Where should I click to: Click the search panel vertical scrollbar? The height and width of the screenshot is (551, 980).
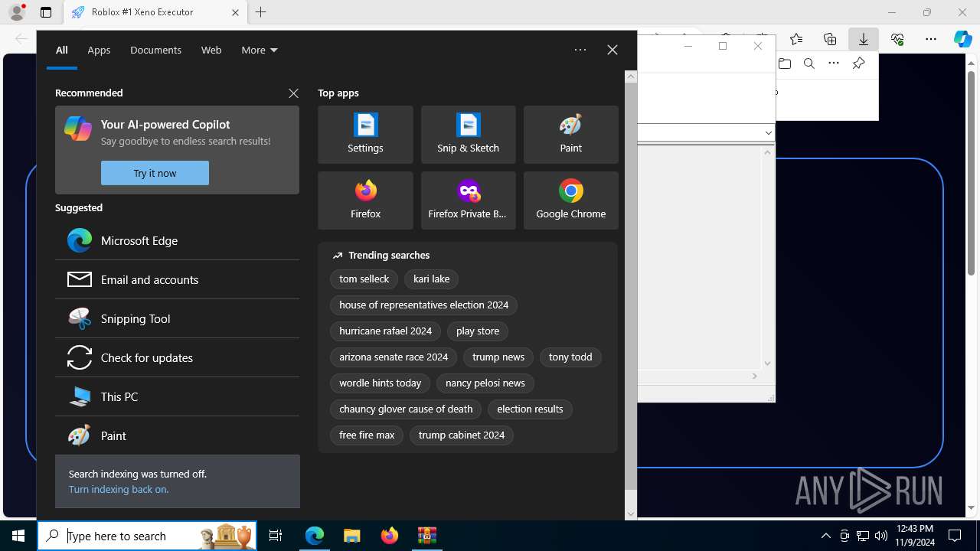tap(631, 287)
